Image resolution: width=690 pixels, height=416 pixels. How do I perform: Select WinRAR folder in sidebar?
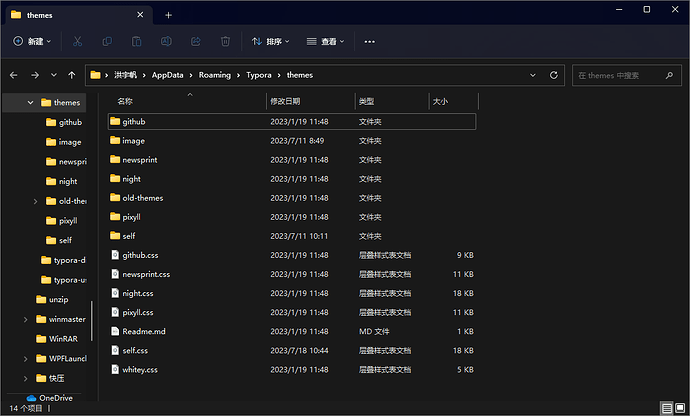click(x=57, y=339)
